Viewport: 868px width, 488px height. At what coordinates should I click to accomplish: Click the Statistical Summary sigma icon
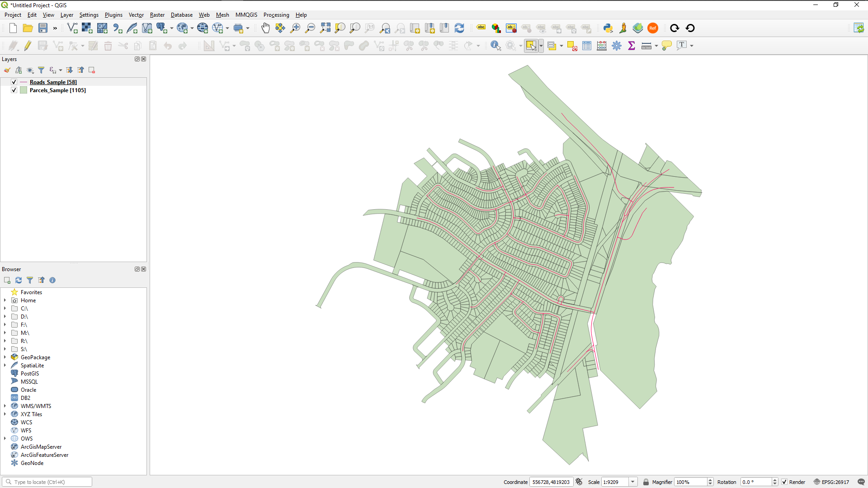pos(632,46)
